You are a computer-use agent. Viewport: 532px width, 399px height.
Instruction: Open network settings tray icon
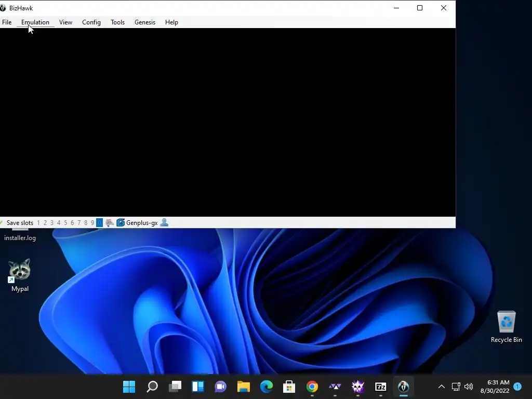pos(456,387)
